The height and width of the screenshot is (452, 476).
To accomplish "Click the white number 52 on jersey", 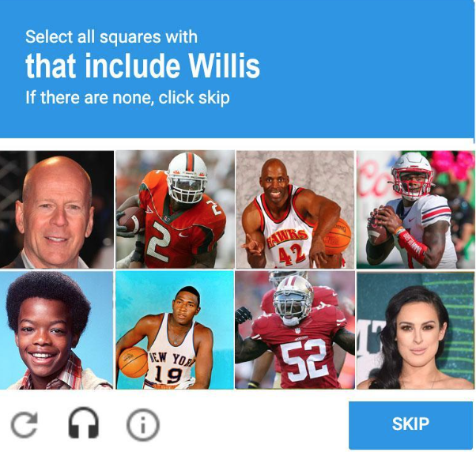I will [x=304, y=360].
